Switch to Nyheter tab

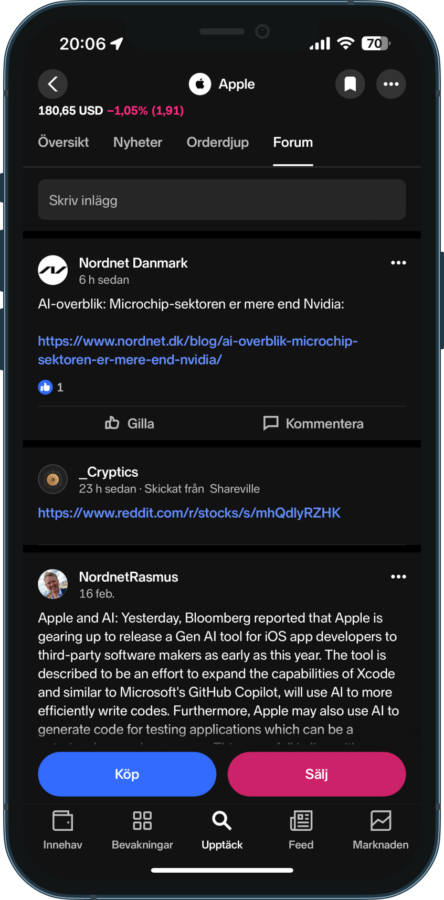coord(138,142)
